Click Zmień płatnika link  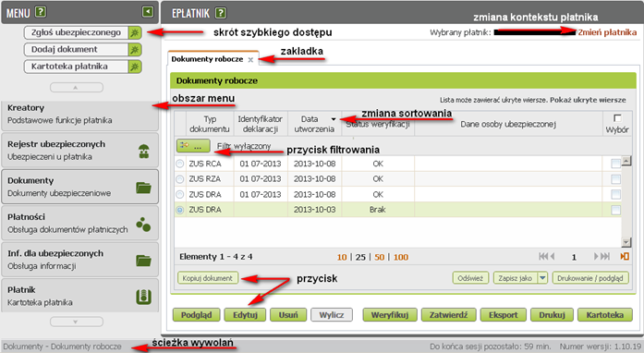[607, 32]
